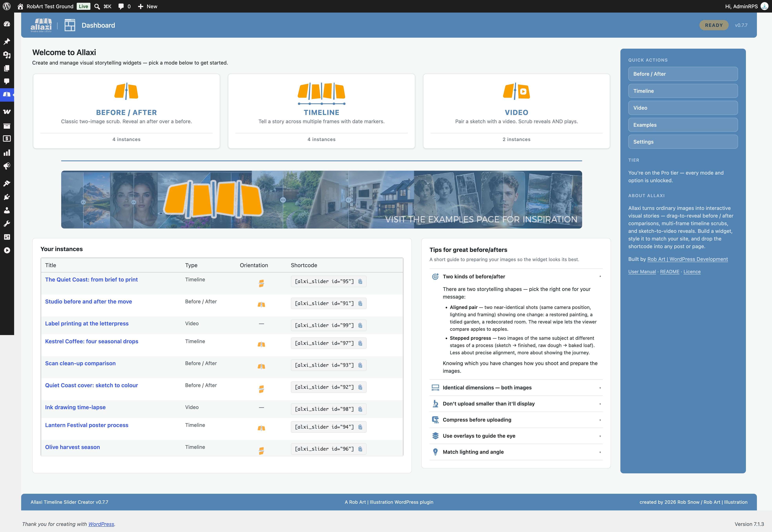Open Plugins plug sidebar icon
Viewport: 772px width, 532px height.
pyautogui.click(x=7, y=197)
